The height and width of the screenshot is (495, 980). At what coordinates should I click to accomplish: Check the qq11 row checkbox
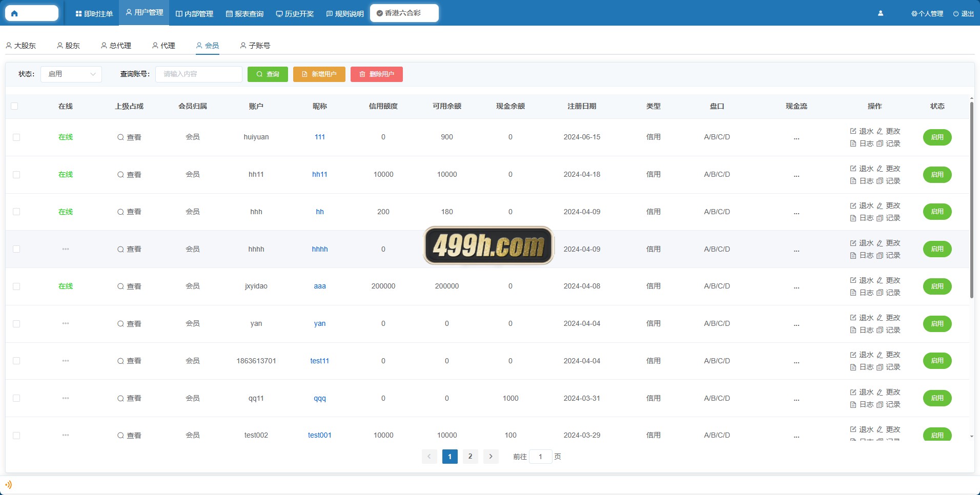pyautogui.click(x=16, y=398)
